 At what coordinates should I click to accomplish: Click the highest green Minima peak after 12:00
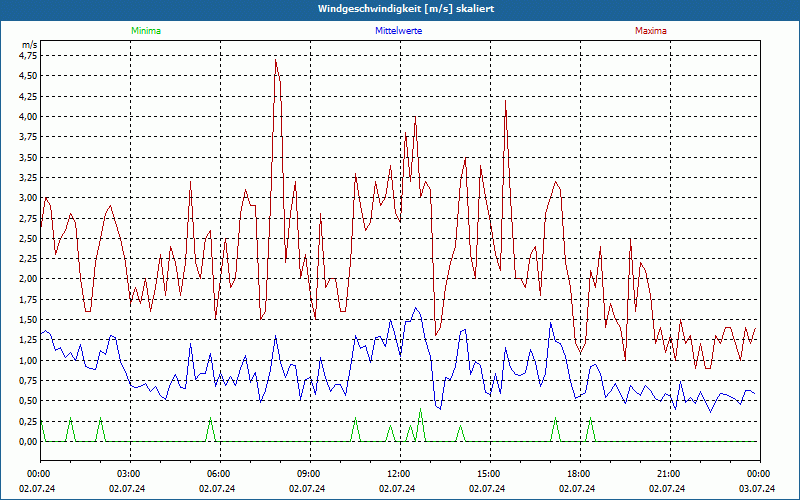coord(420,410)
